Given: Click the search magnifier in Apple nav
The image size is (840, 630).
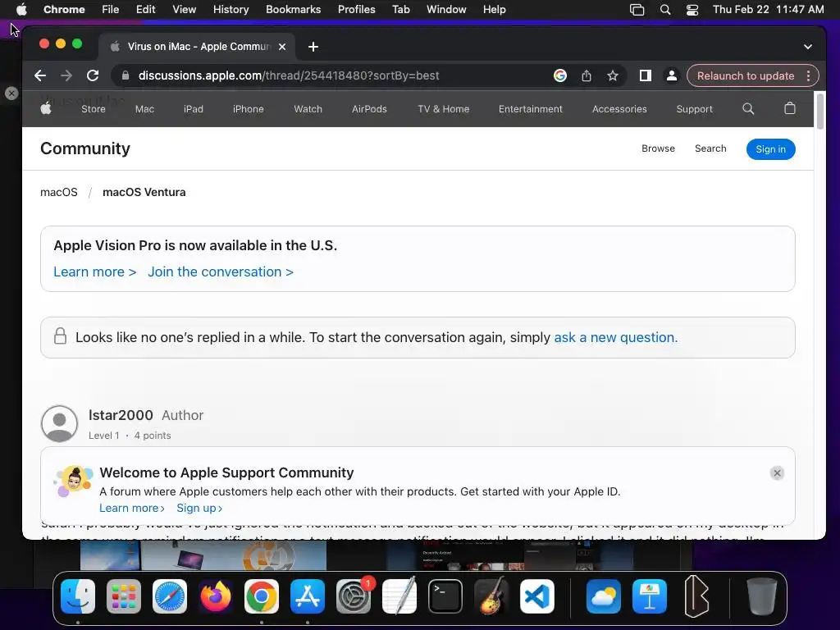Looking at the screenshot, I should (748, 109).
